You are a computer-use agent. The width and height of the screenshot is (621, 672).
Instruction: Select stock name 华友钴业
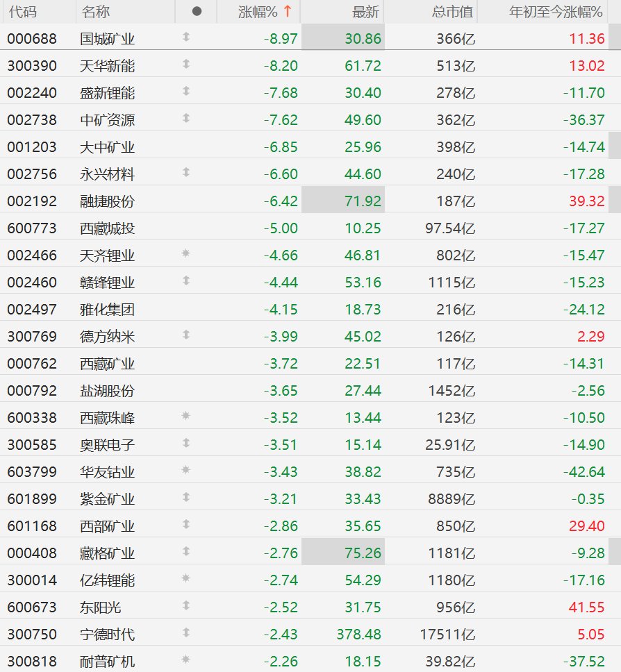click(107, 472)
